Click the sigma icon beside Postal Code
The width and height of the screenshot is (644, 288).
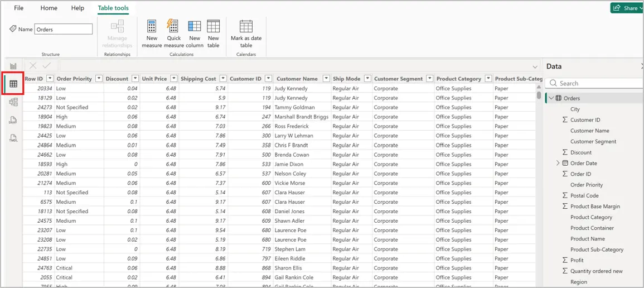[x=565, y=195]
